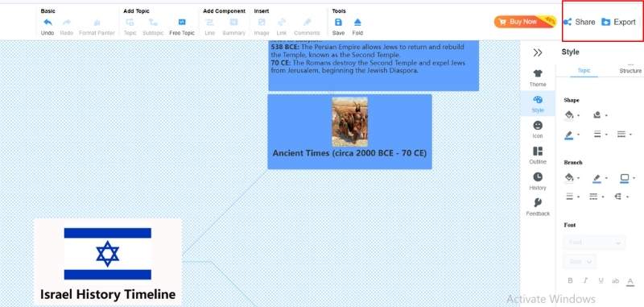Save the mind map with Save icon

pyautogui.click(x=338, y=23)
